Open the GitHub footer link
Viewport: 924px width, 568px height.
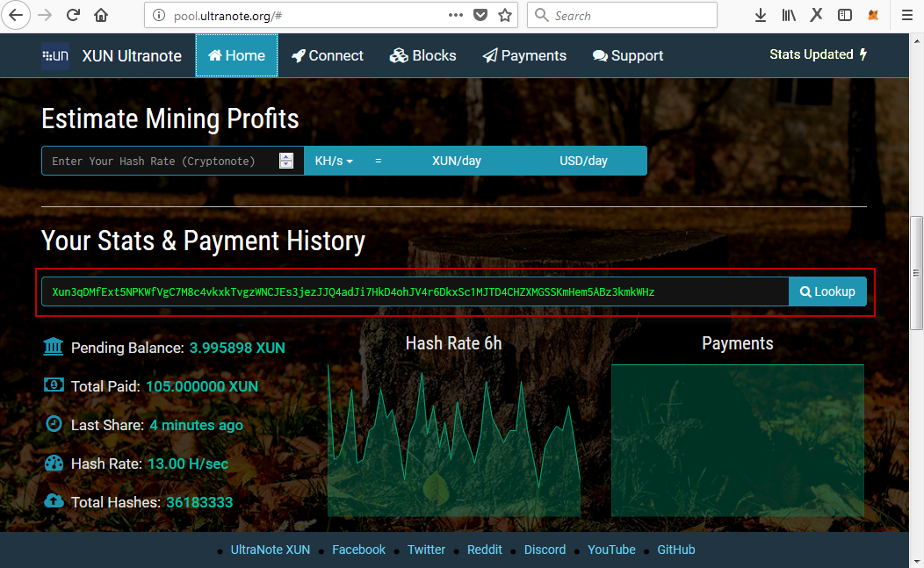click(x=676, y=550)
